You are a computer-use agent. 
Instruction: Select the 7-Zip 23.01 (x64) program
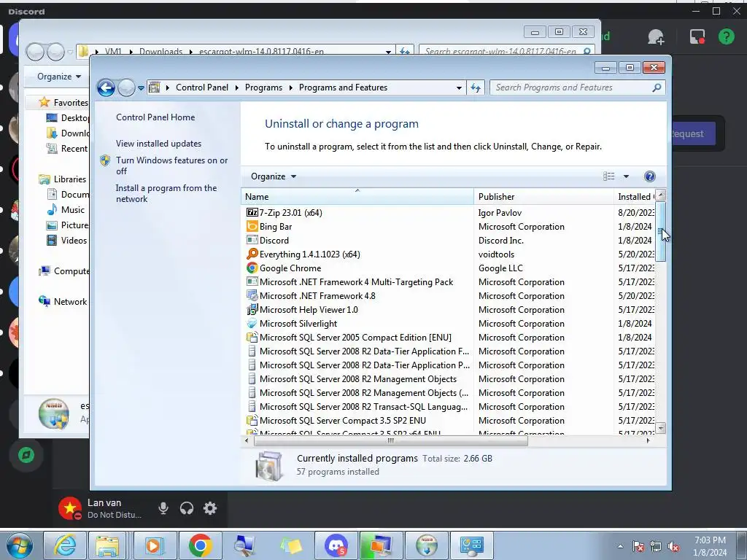(x=290, y=213)
